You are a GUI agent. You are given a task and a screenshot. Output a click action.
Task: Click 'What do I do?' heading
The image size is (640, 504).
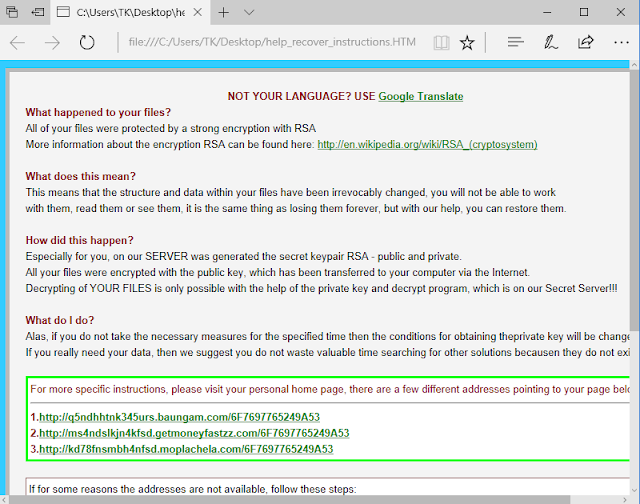[60, 320]
